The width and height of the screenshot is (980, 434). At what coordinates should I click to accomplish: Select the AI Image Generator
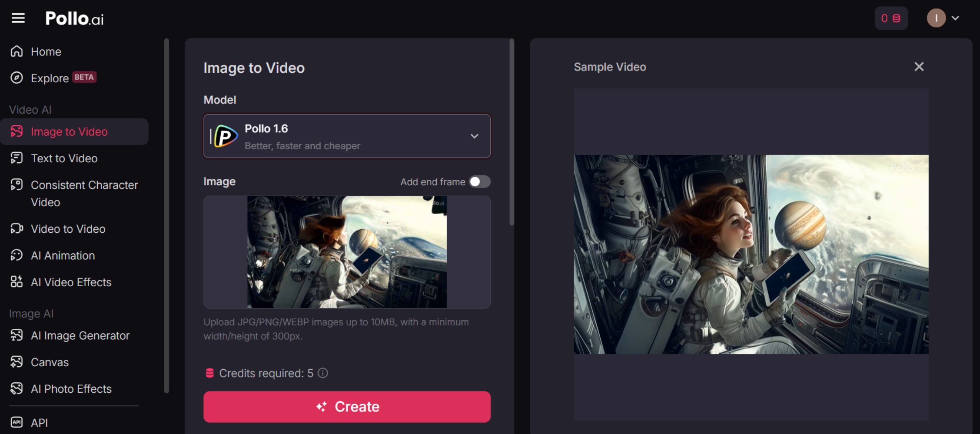(x=80, y=335)
